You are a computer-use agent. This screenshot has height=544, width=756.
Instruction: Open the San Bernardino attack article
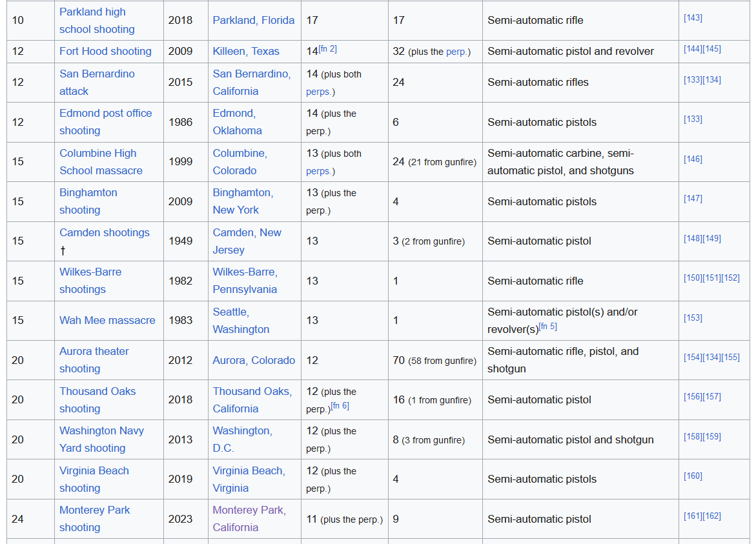[97, 83]
